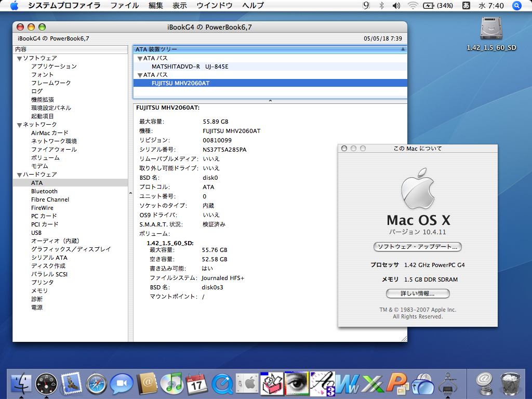This screenshot has height=399, width=532.
Task: Click the ソフトウェア・アップデート button
Action: click(417, 247)
